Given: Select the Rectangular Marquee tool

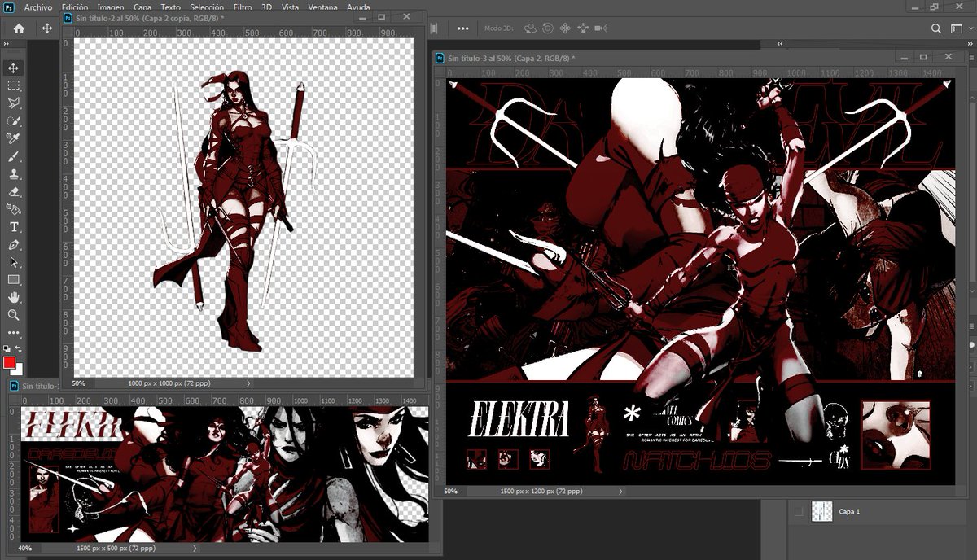Looking at the screenshot, I should 14,85.
